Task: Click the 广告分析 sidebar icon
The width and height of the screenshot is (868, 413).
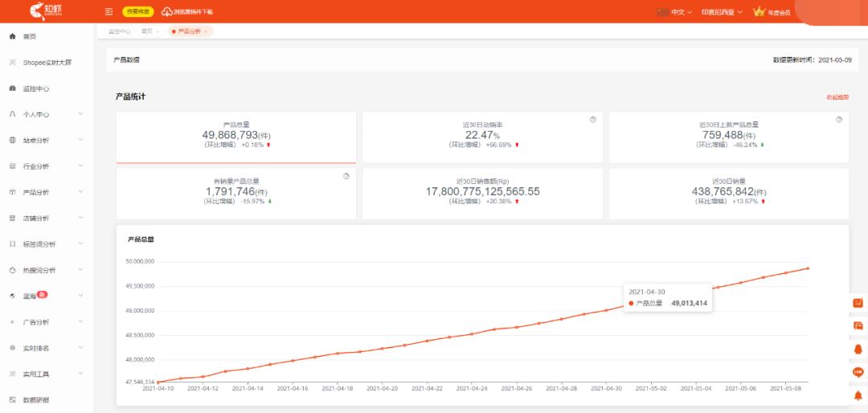Action: [12, 322]
